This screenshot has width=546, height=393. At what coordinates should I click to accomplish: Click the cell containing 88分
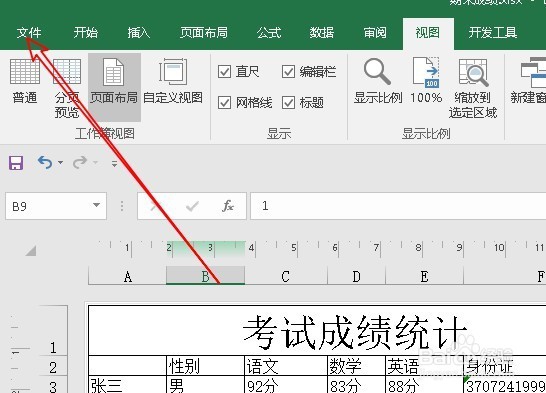(x=424, y=385)
